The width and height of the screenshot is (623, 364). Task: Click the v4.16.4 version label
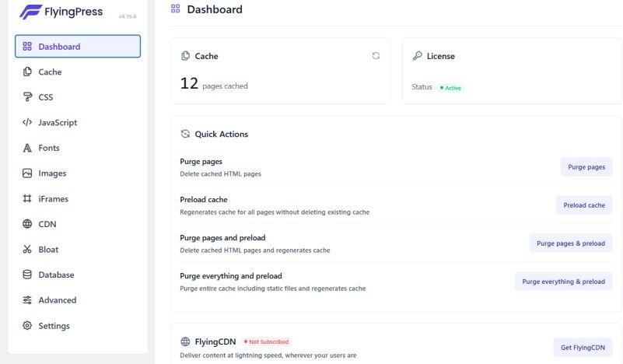tap(127, 16)
